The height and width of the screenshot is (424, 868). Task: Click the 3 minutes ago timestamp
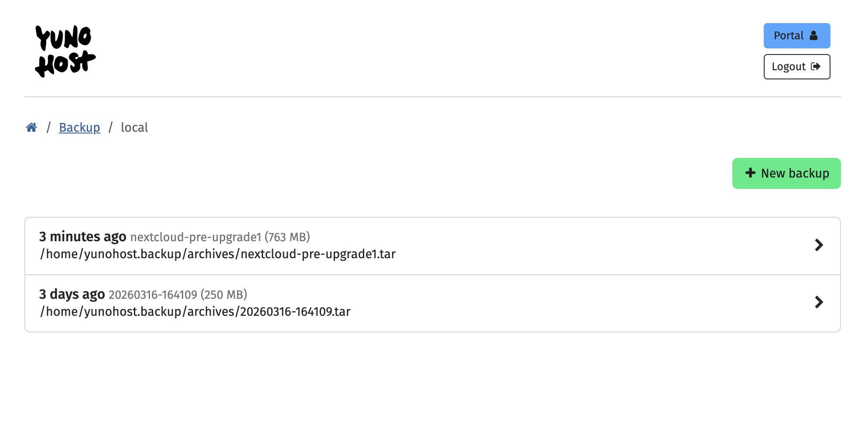click(82, 236)
